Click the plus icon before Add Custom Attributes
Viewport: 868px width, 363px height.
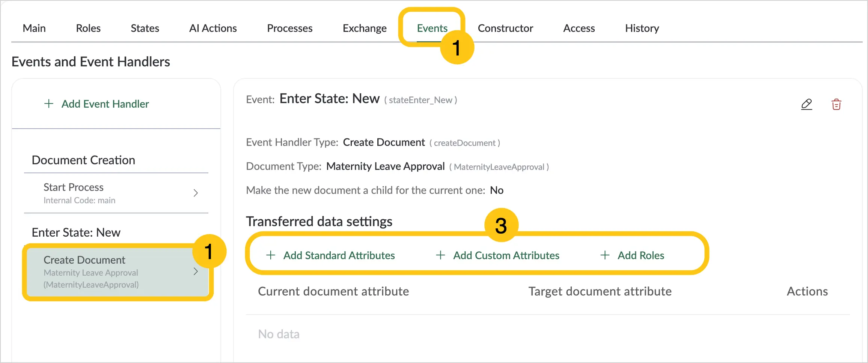(x=440, y=255)
